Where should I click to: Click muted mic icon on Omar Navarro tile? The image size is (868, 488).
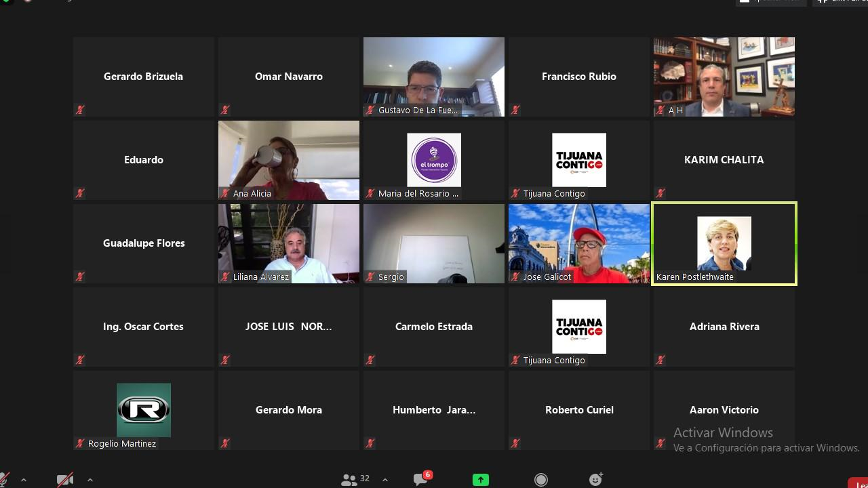pyautogui.click(x=225, y=110)
